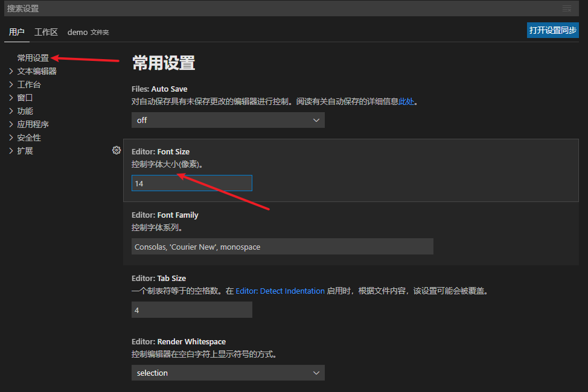Click inside the Font Family input field
Image resolution: width=588 pixels, height=392 pixels.
pyautogui.click(x=282, y=246)
